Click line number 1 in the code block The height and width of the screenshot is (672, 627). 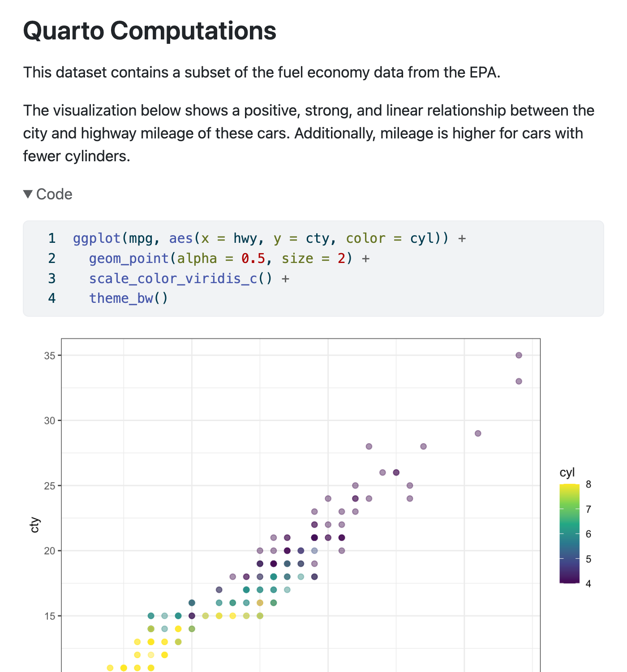click(52, 238)
